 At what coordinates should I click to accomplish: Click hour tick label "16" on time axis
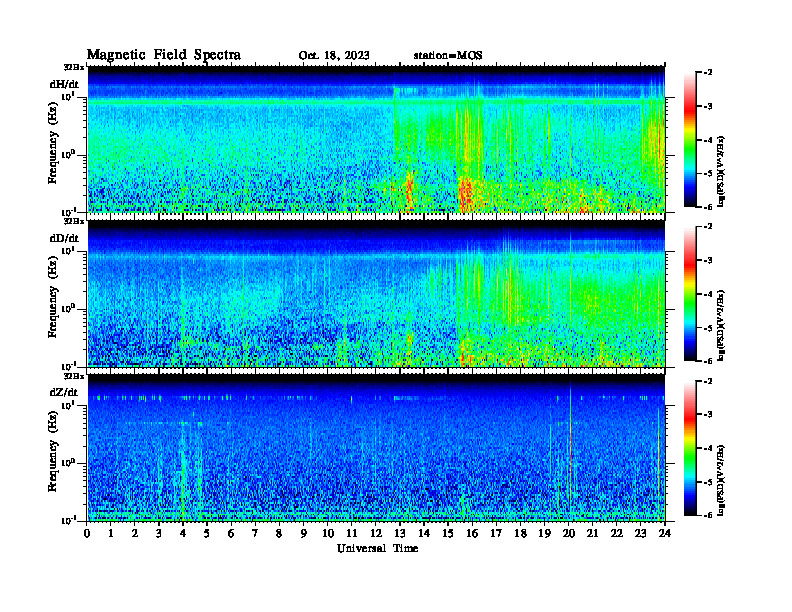point(472,534)
